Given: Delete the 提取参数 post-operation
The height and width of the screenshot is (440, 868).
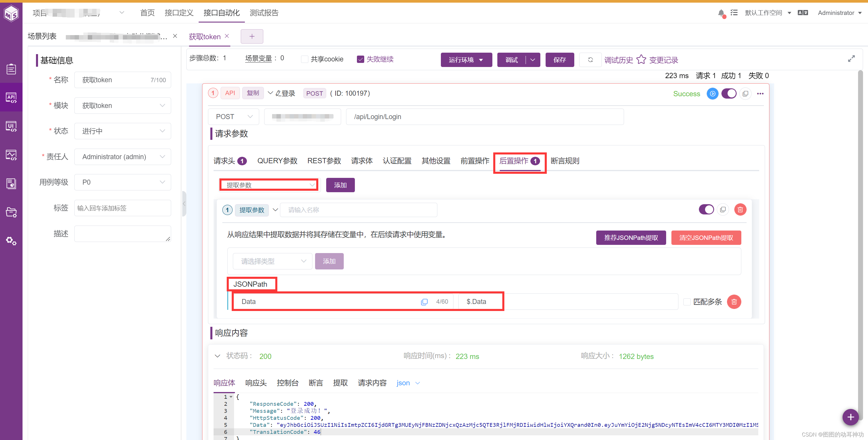Looking at the screenshot, I should [740, 209].
